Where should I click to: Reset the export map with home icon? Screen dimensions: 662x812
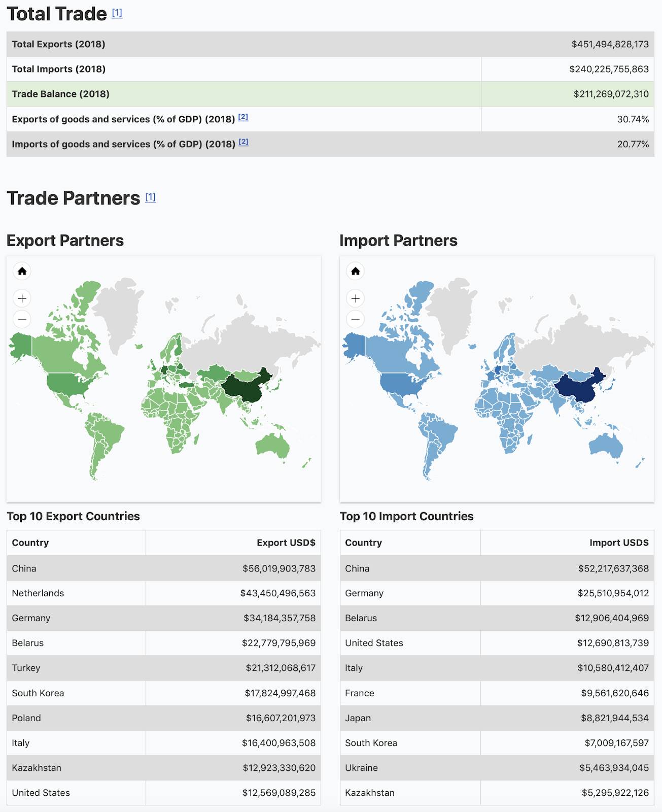pos(22,271)
